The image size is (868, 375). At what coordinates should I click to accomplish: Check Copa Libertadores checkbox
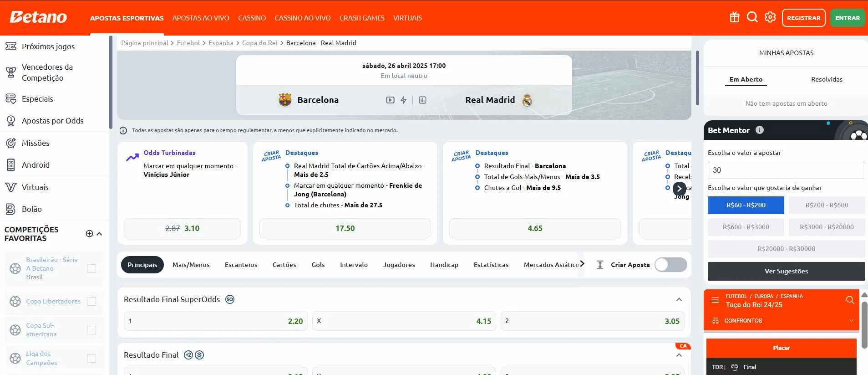(91, 301)
